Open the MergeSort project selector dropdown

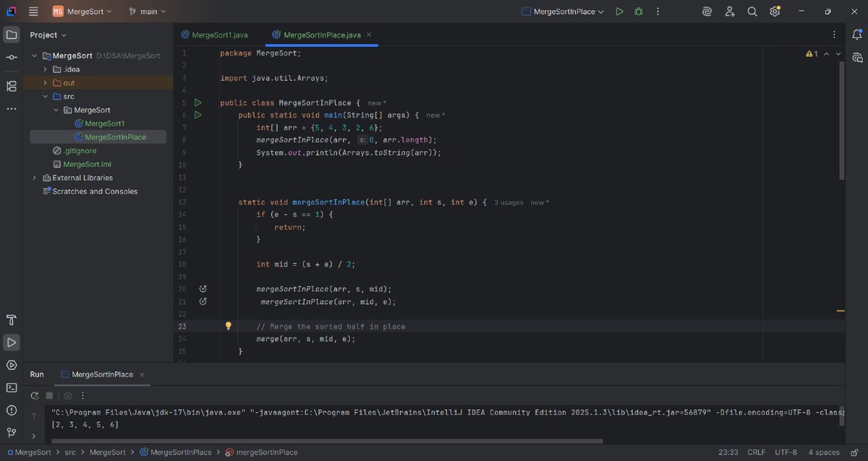(x=83, y=12)
